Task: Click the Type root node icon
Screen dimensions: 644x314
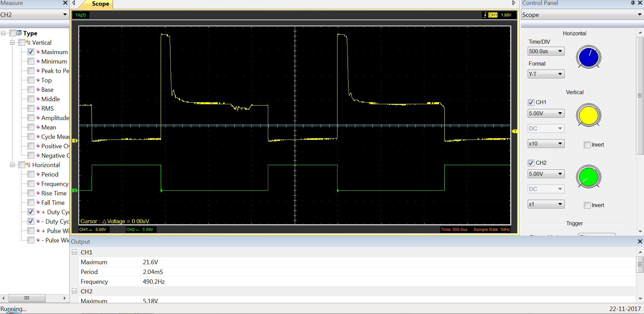Action: pyautogui.click(x=19, y=33)
